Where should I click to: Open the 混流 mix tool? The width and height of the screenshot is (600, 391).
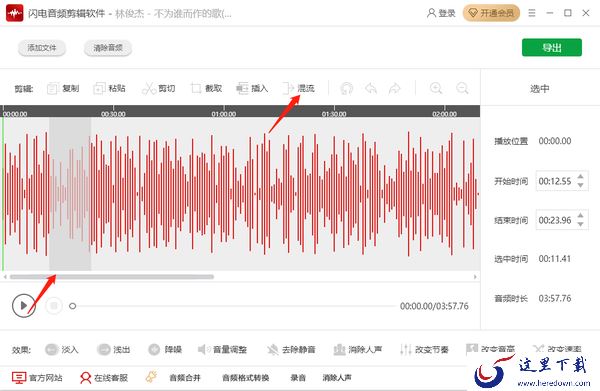click(298, 88)
